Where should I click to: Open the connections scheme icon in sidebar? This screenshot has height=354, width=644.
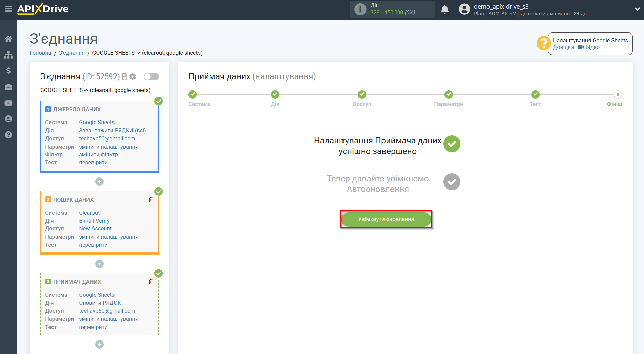pyautogui.click(x=8, y=54)
